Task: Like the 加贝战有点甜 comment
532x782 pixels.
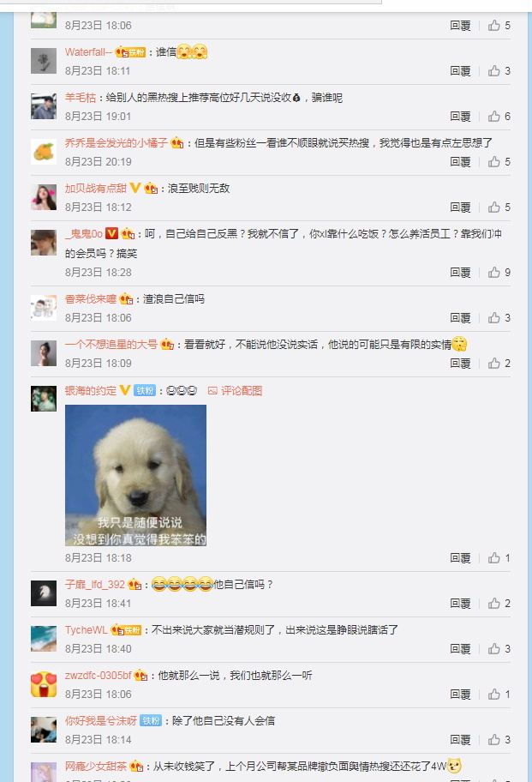Action: 499,207
